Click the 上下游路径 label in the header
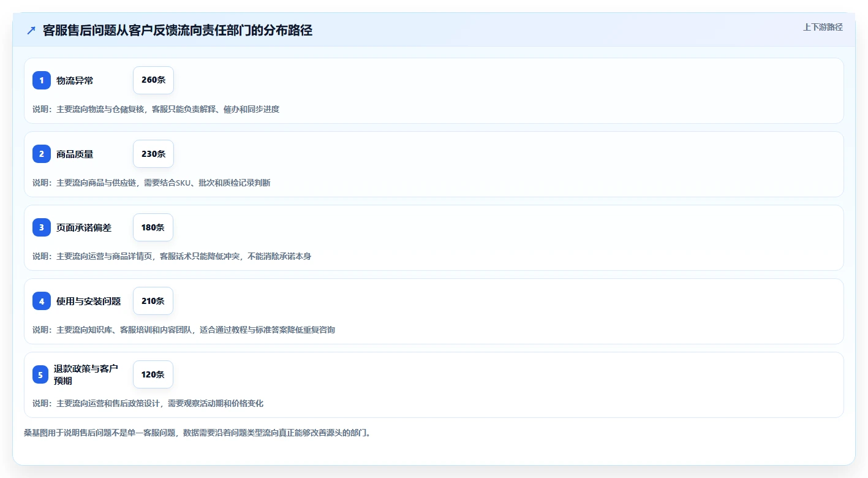 823,27
